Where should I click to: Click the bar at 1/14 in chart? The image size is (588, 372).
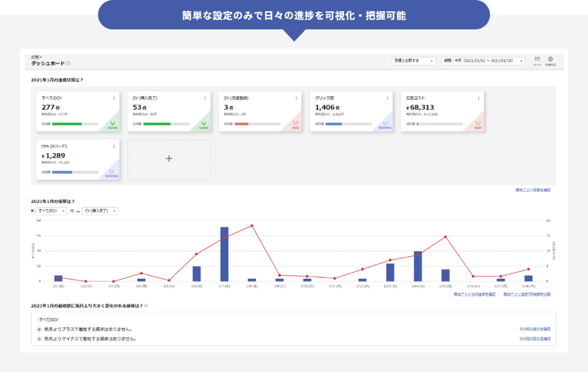(x=418, y=266)
